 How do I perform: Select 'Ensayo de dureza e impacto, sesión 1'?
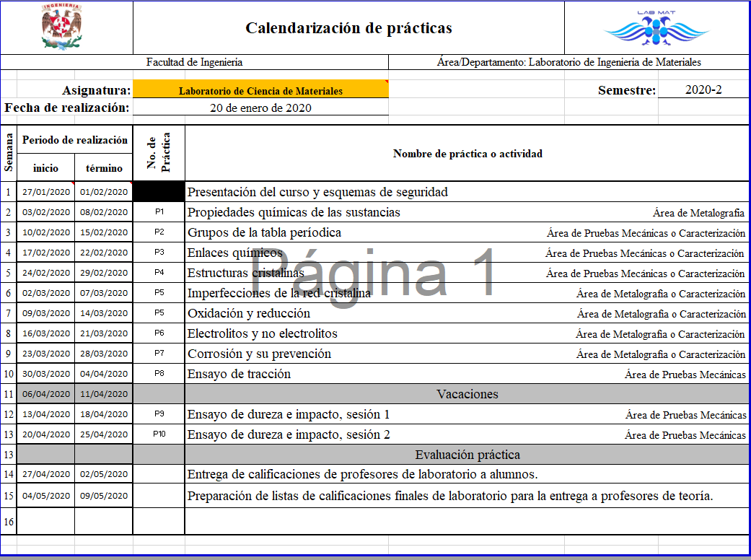tap(289, 414)
